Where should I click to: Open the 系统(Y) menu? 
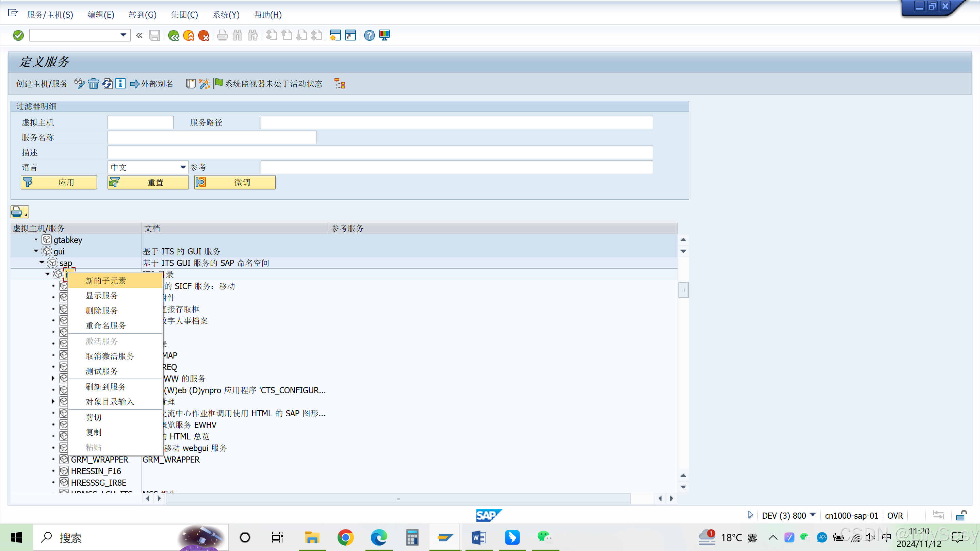226,15
